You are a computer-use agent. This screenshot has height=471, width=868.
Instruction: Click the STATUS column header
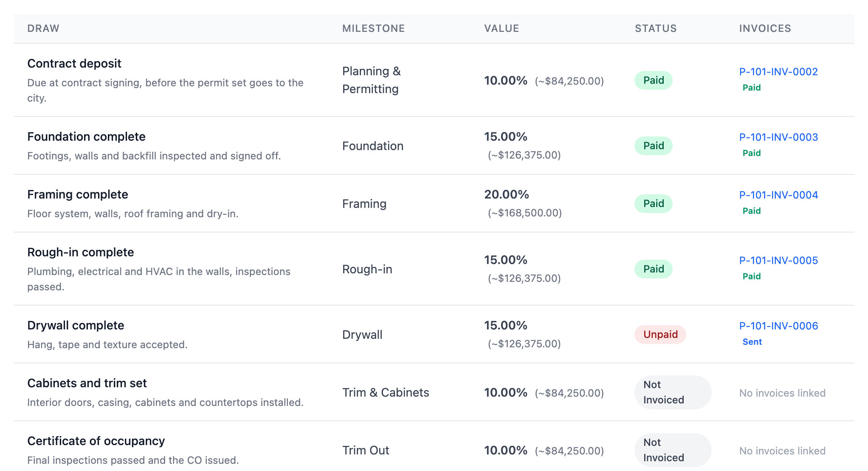[656, 28]
